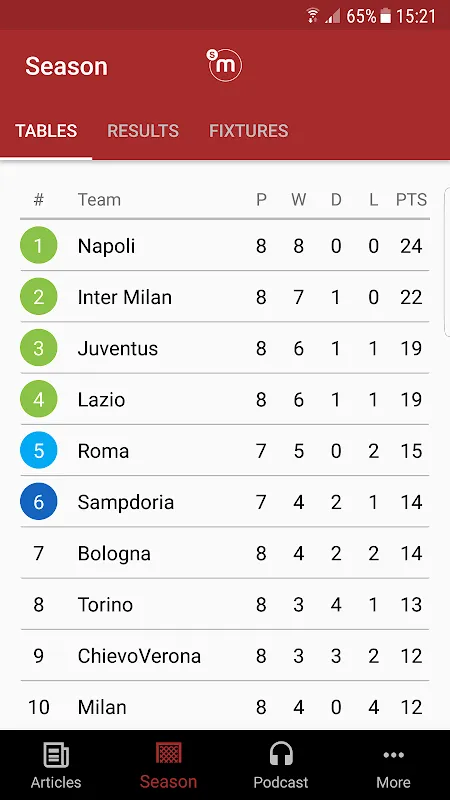
Task: Tap the Articles newspaper icon
Action: point(56,755)
